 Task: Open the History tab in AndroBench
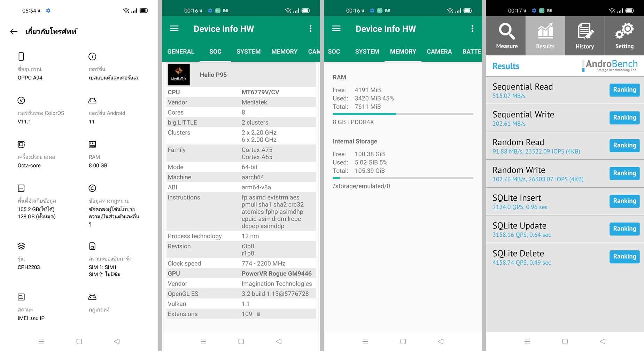click(x=584, y=36)
